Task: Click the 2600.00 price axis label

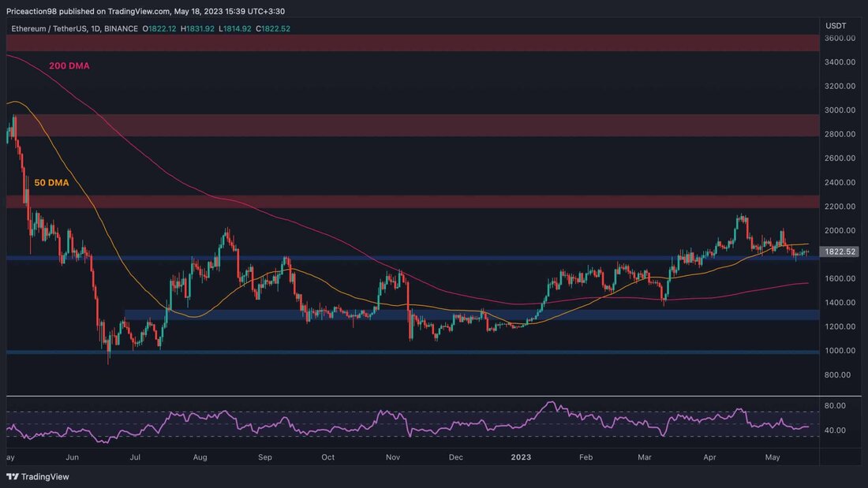Action: click(x=840, y=158)
